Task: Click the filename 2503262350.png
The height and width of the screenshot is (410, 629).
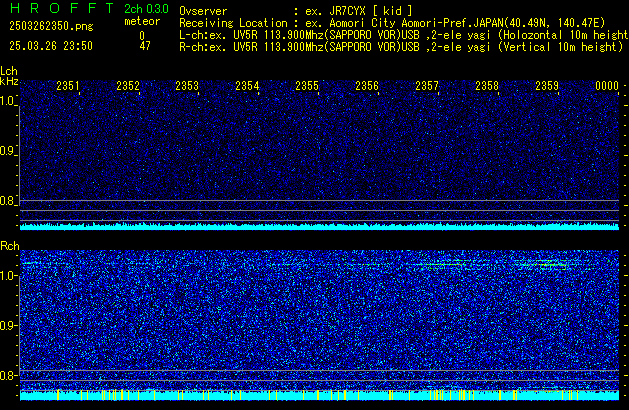Action: pyautogui.click(x=51, y=26)
